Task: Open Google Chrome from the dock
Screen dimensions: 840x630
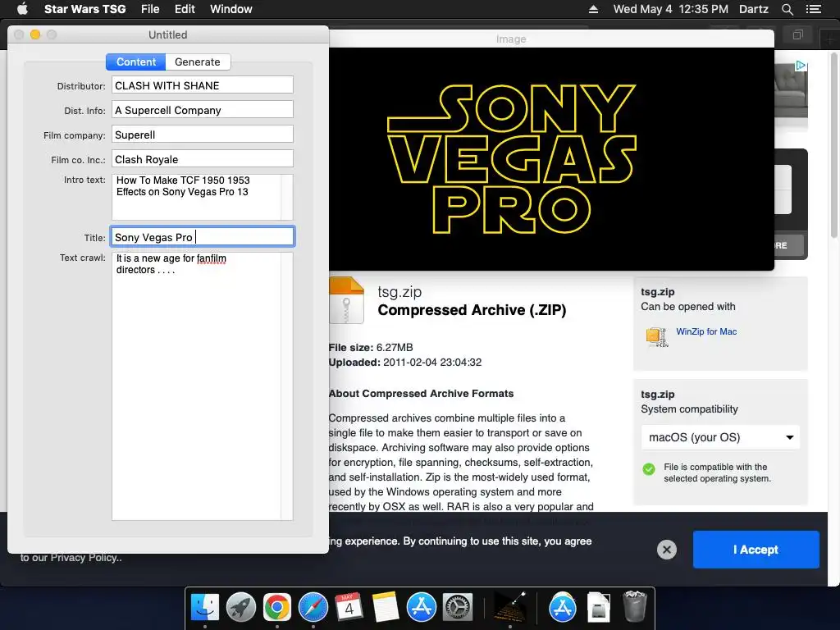Action: (x=277, y=608)
